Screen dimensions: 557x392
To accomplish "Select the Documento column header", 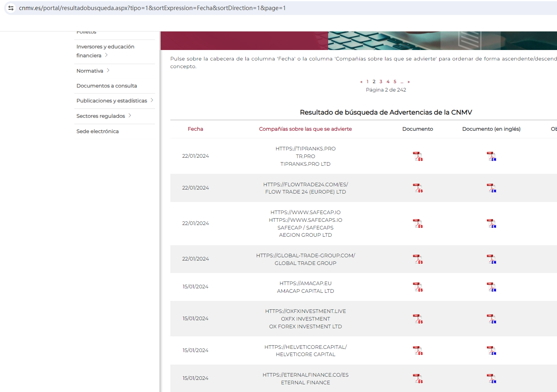I will coord(418,129).
